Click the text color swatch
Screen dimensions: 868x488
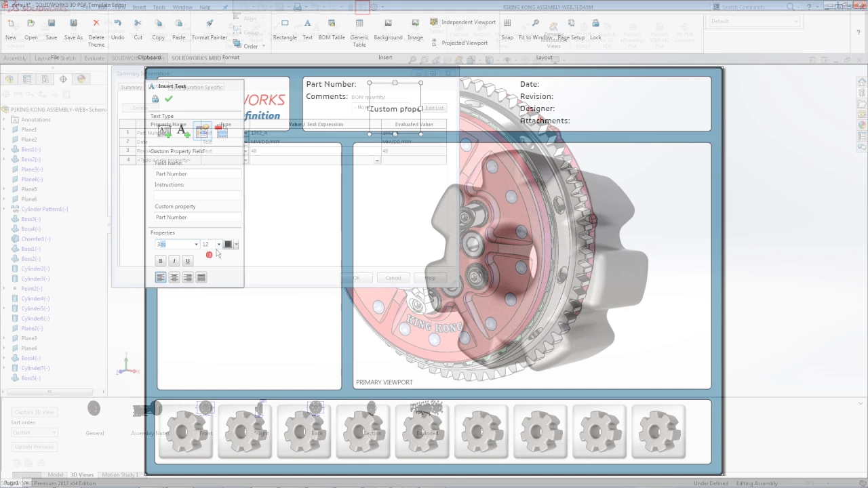click(228, 245)
